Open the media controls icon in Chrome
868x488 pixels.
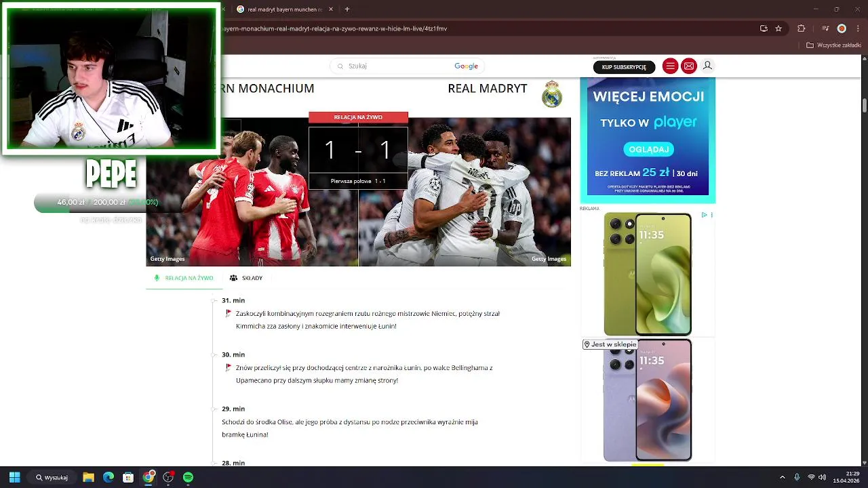point(825,28)
